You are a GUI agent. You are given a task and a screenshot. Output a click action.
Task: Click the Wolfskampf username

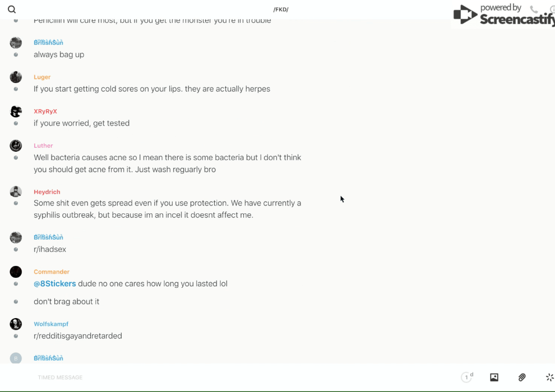pyautogui.click(x=51, y=324)
